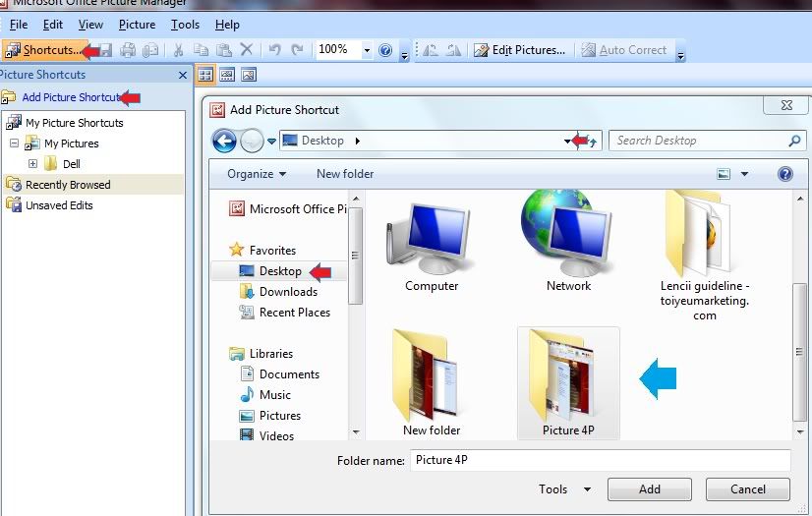Image resolution: width=812 pixels, height=516 pixels.
Task: Open the recent locations dropdown arrow
Action: pyautogui.click(x=271, y=141)
